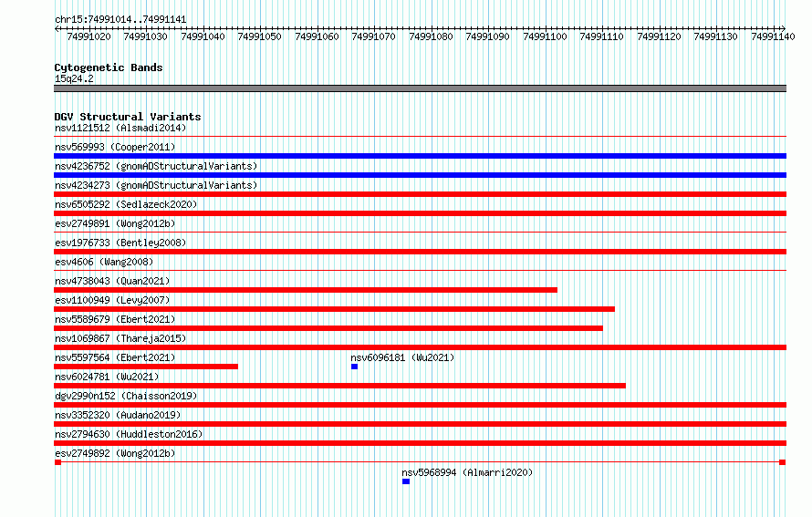This screenshot has height=517, width=812.
Task: Click ruler position 74991080
Action: (431, 36)
